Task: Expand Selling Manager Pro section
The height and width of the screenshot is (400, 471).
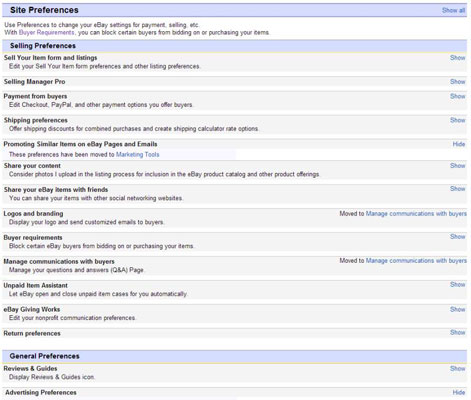Action: point(457,82)
